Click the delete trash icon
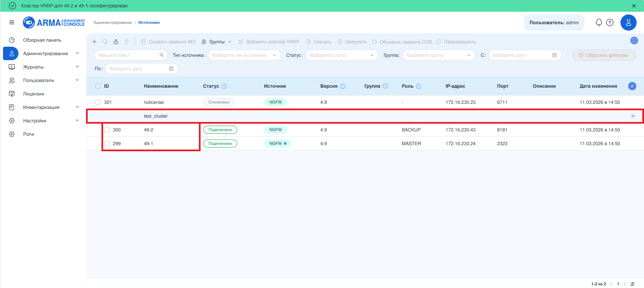This screenshot has width=644, height=288. click(x=127, y=42)
